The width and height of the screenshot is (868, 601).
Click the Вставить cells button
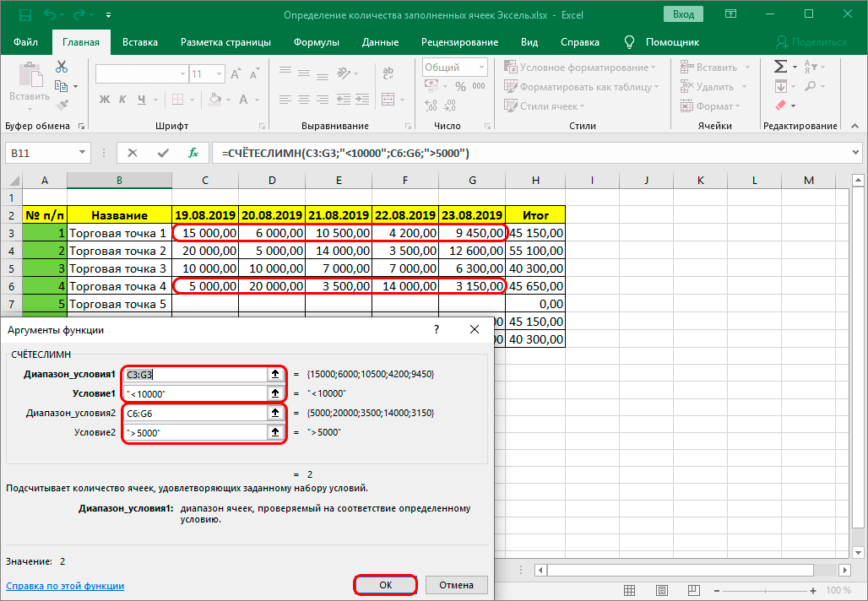tap(715, 67)
